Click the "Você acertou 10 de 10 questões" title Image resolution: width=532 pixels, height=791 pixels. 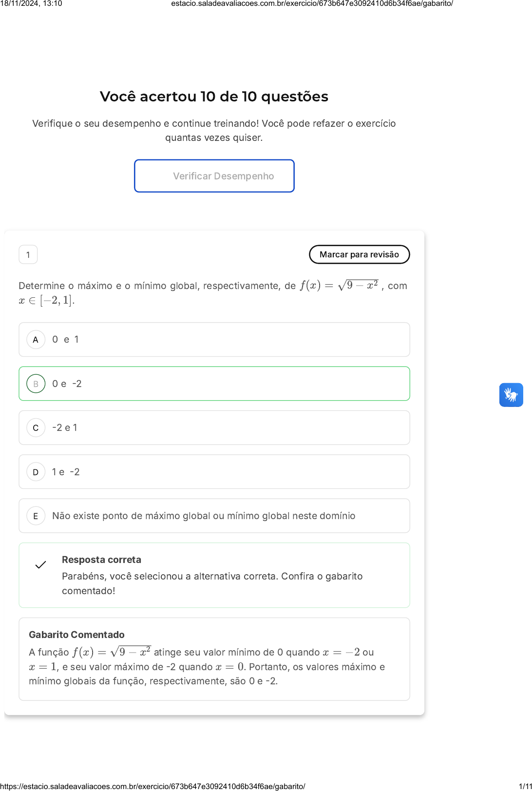214,96
